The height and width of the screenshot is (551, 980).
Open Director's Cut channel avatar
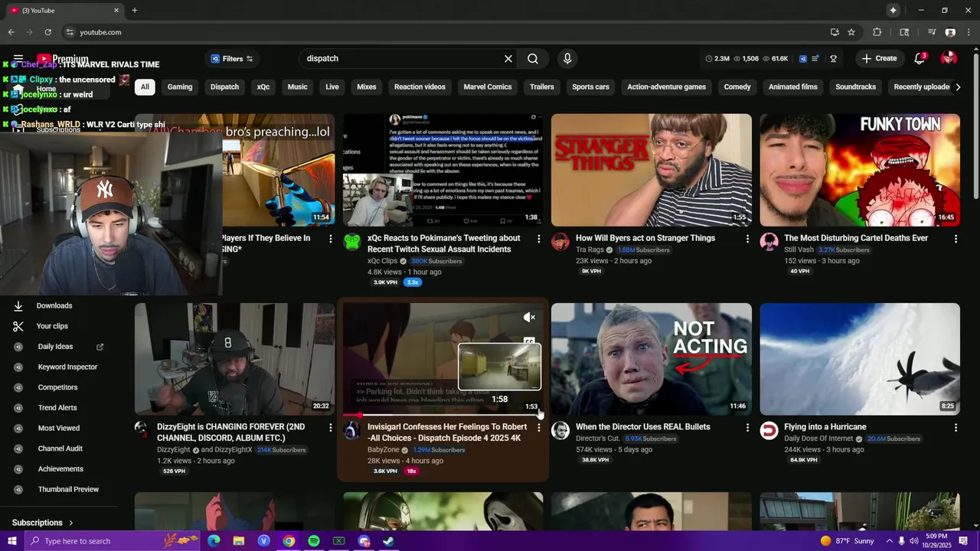pos(560,431)
